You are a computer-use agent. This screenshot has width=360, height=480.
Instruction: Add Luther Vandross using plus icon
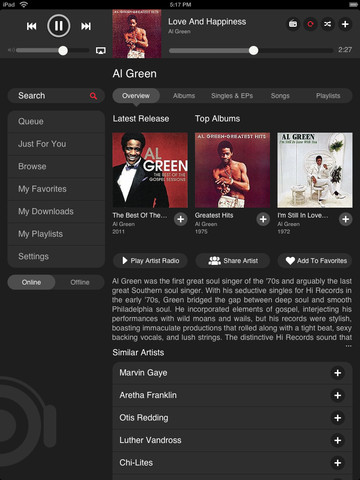338,440
